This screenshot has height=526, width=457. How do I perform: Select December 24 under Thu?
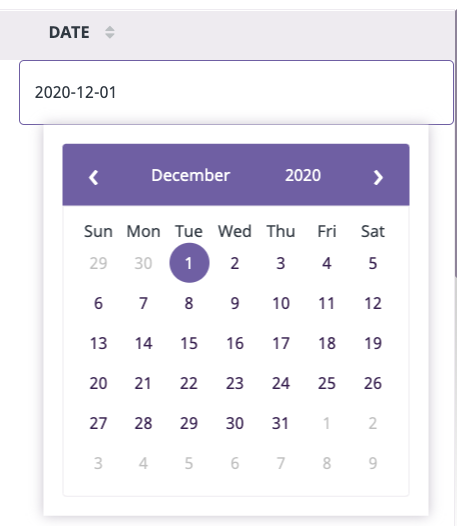tap(281, 383)
